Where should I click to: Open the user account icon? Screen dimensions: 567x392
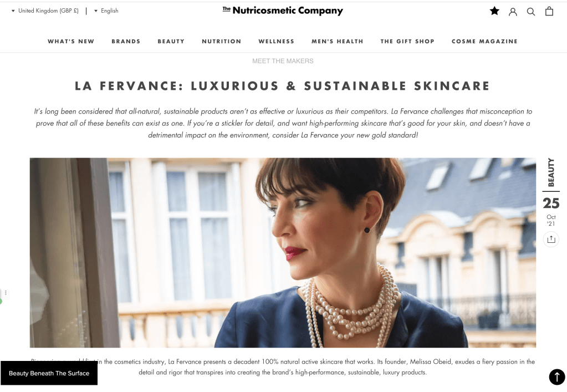coord(513,12)
